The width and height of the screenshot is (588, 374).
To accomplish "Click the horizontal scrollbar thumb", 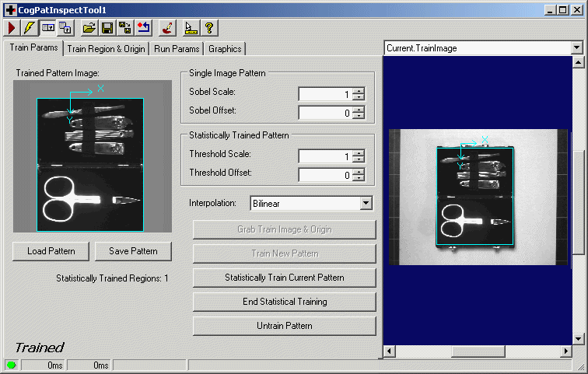I will 478,351.
